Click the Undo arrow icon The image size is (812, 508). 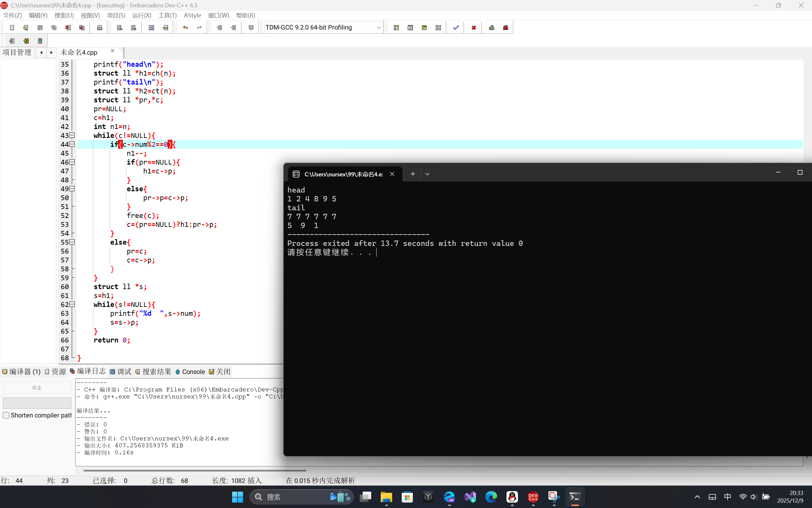185,28
